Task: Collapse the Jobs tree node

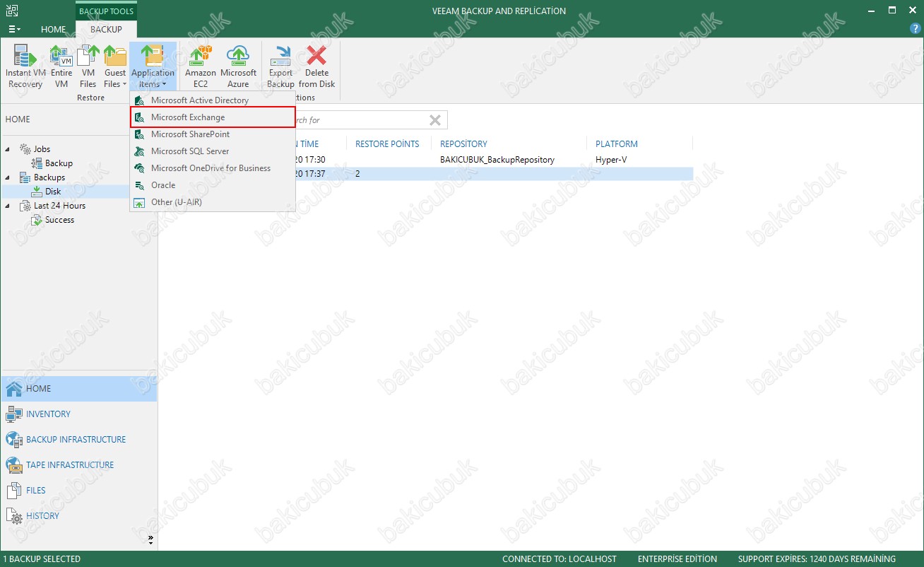Action: pos(8,149)
